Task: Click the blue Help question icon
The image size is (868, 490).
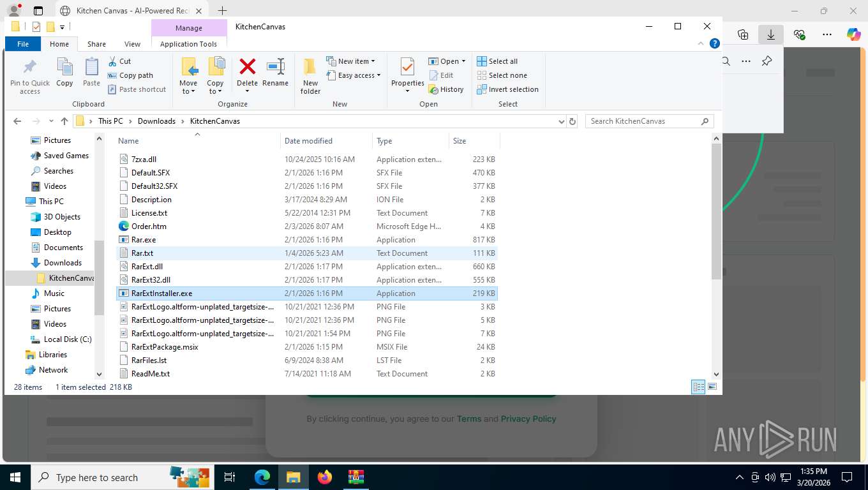Action: [x=715, y=43]
